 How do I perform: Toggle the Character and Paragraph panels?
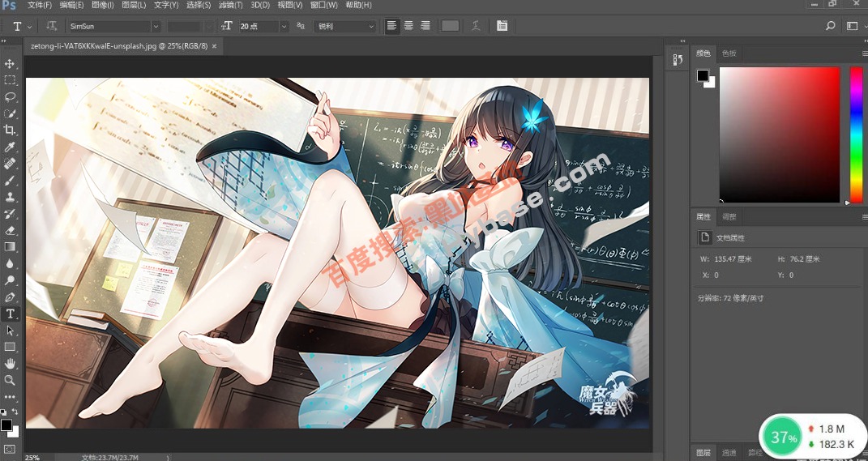(502, 26)
